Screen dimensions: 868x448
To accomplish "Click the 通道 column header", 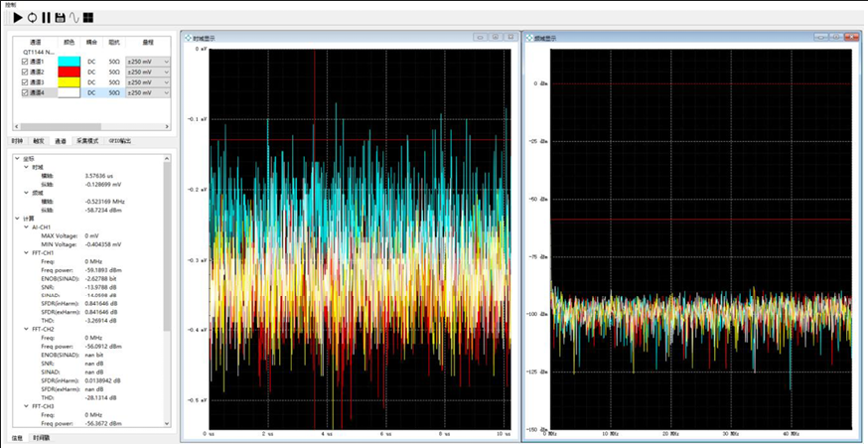I will click(x=36, y=42).
